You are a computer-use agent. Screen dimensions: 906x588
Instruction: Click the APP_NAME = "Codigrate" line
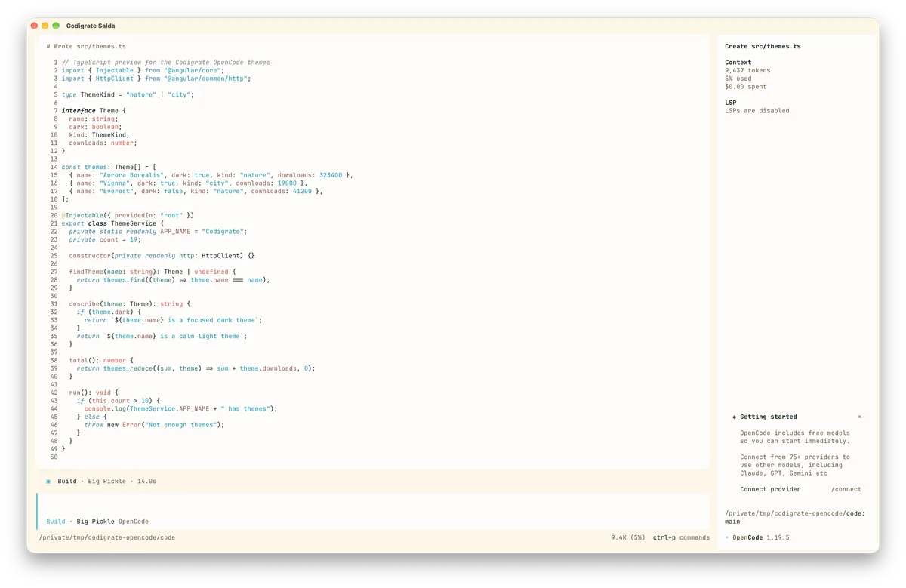click(x=158, y=231)
